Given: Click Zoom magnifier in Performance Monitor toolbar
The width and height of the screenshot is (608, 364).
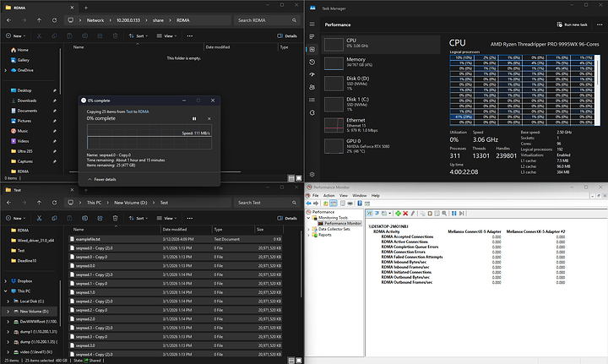Looking at the screenshot, I should tap(444, 213).
